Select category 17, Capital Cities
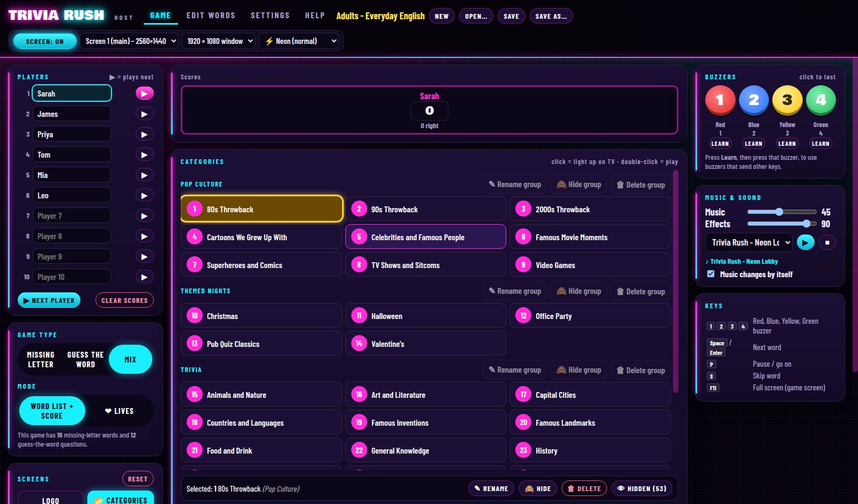858x504 pixels. (590, 395)
